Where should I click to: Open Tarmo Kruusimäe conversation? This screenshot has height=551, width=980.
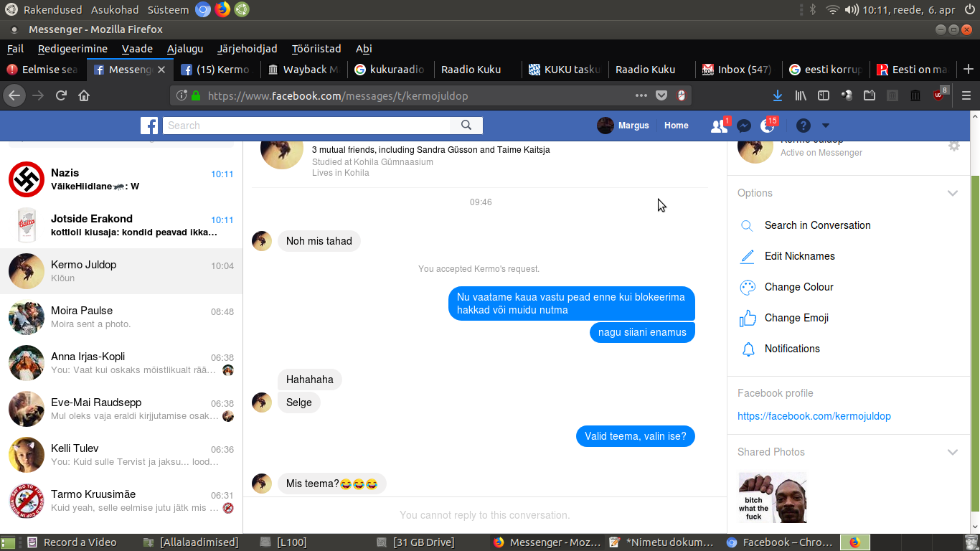(121, 501)
